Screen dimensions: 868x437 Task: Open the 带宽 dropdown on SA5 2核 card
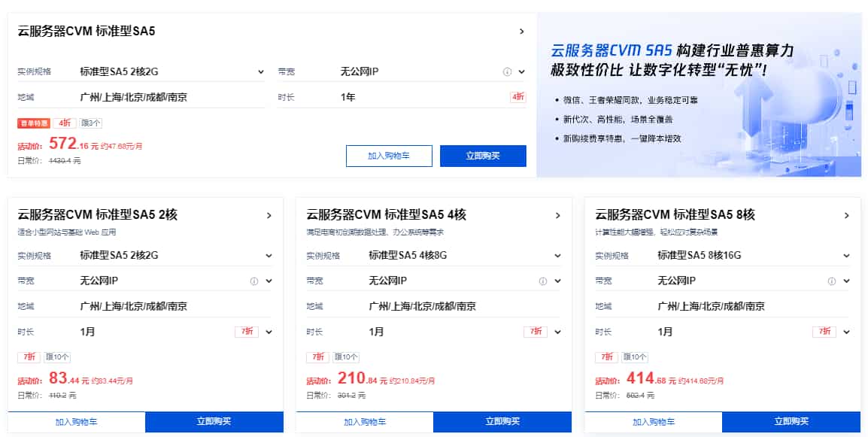269,280
